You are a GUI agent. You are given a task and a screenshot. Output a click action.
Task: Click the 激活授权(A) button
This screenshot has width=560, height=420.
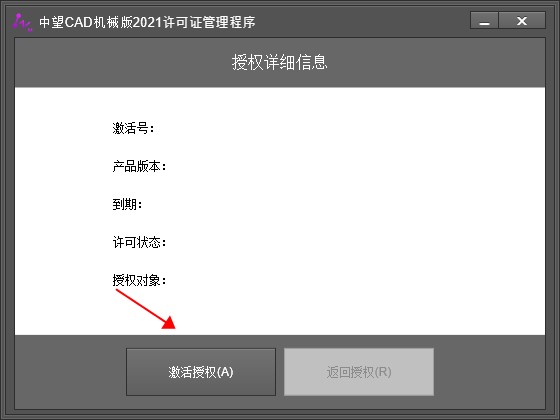pyautogui.click(x=201, y=372)
